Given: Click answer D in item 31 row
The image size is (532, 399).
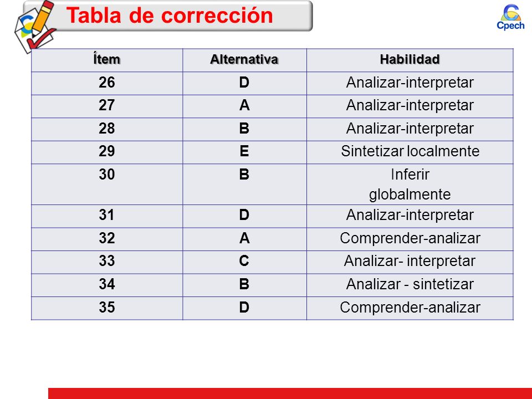Looking at the screenshot, I should pos(244,216).
